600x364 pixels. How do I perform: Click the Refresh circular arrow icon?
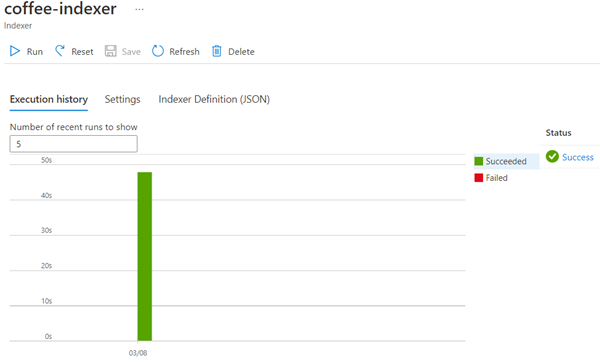coord(158,51)
